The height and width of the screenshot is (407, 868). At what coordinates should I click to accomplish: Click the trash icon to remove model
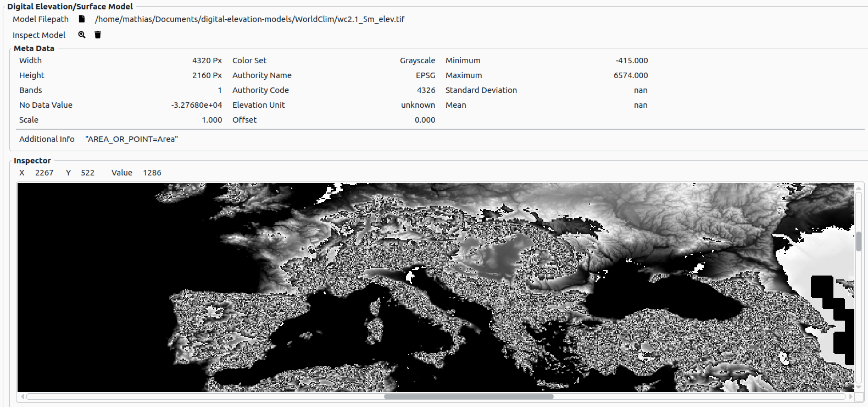[98, 35]
